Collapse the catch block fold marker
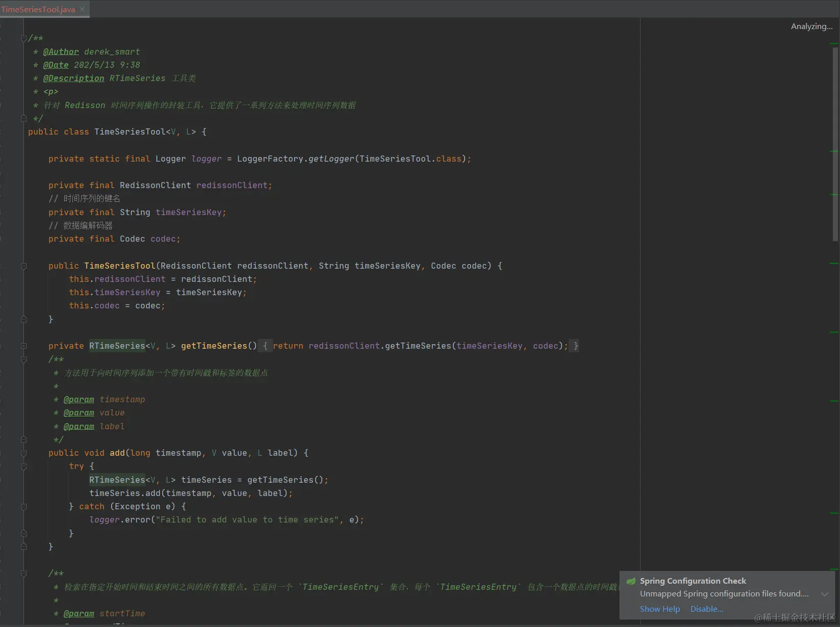The height and width of the screenshot is (627, 840). pyautogui.click(x=23, y=507)
